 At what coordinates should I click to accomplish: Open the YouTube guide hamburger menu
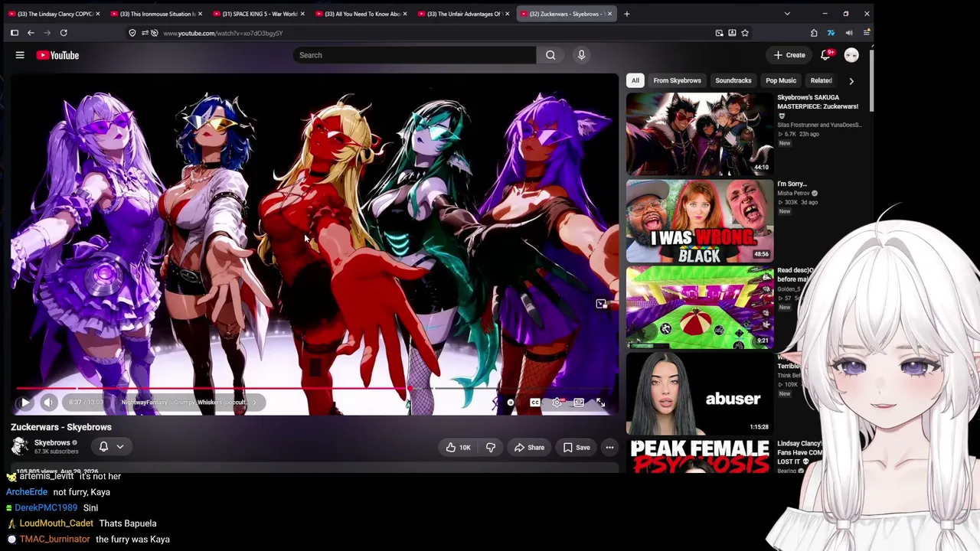click(x=20, y=55)
